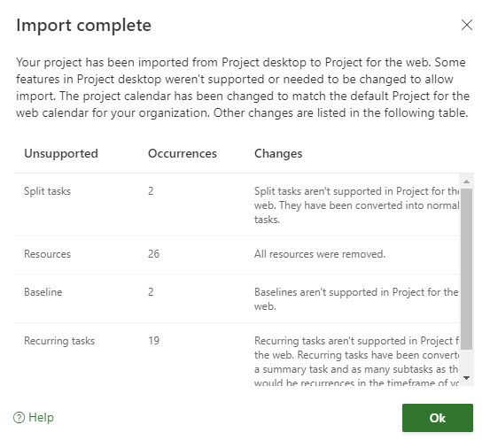The image size is (490, 448).
Task: Select the Unsupported column header
Action: [61, 153]
